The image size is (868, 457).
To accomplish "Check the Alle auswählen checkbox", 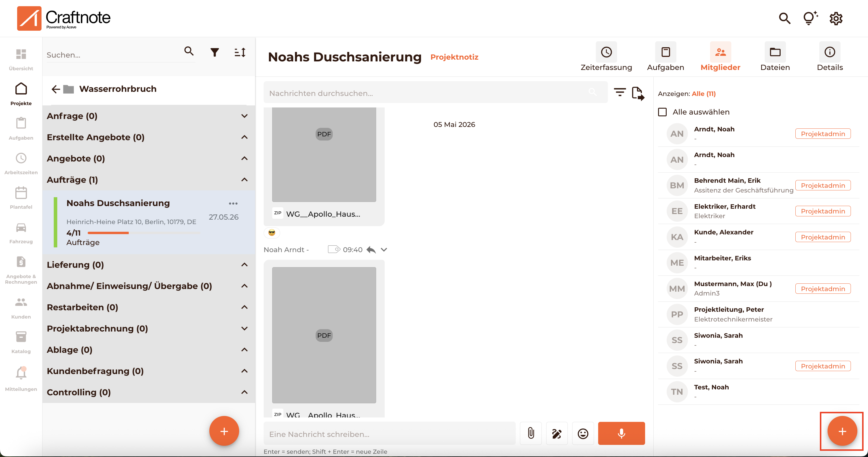I will 662,112.
